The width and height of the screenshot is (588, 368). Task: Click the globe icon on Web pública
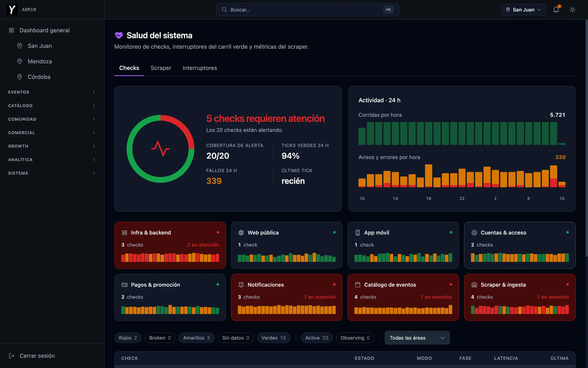pos(241,233)
